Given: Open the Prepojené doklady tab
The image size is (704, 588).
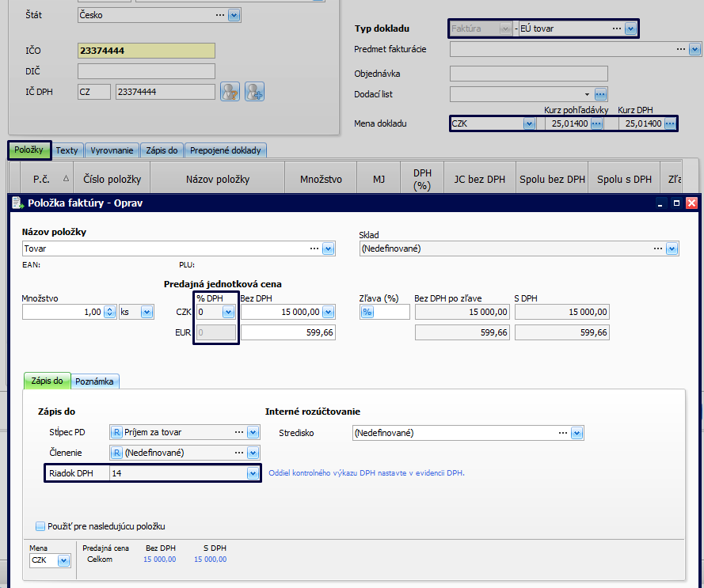Looking at the screenshot, I should [225, 150].
